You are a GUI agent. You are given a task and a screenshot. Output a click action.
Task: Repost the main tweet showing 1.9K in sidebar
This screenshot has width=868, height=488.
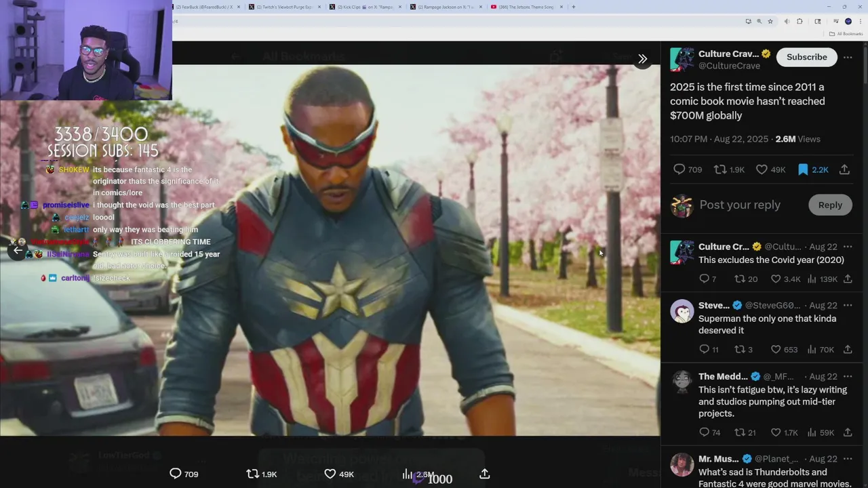point(729,169)
